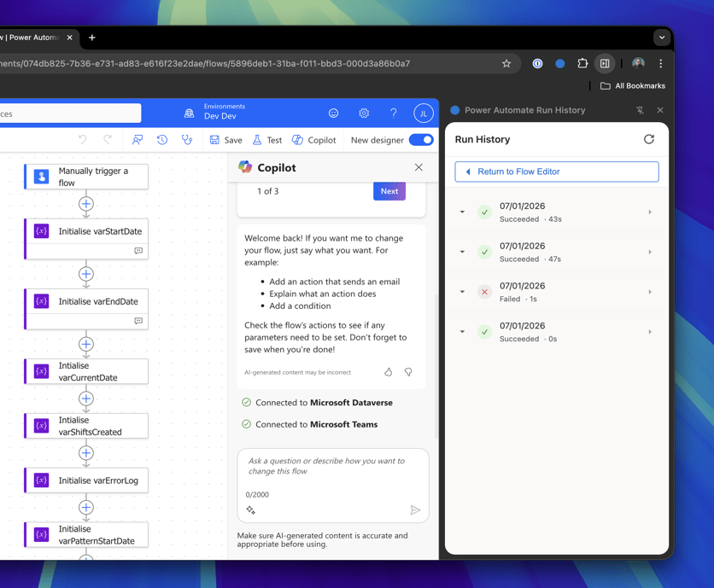Select the Initialise varErrorLog action
This screenshot has height=588, width=714.
(86, 480)
